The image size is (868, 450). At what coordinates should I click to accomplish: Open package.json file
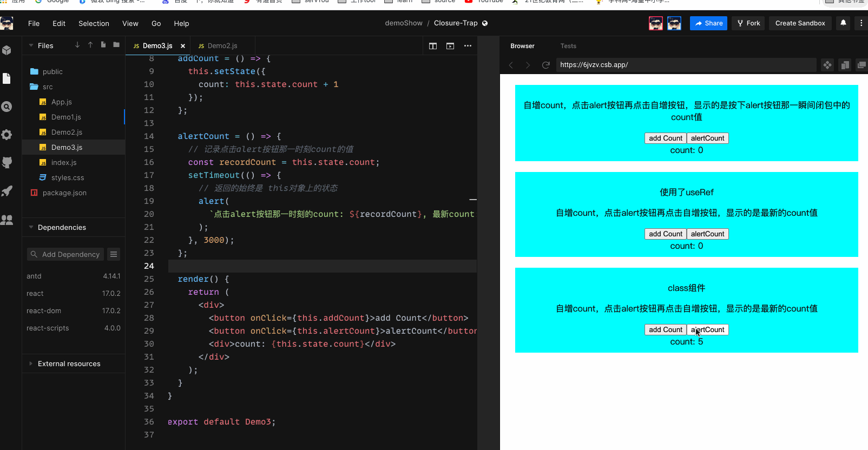click(74, 193)
